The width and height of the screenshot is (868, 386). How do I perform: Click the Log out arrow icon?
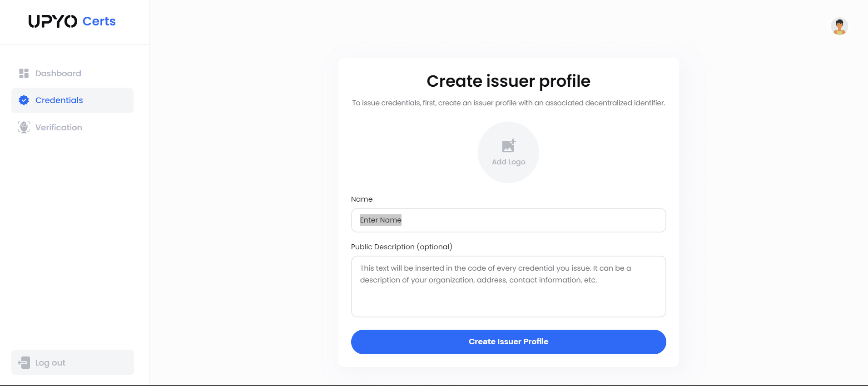[24, 362]
